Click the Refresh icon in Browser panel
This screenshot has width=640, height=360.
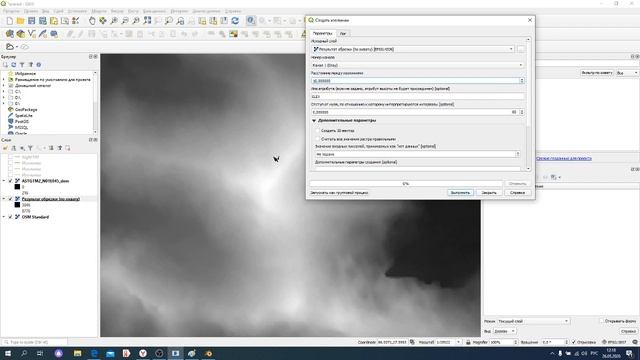(13, 64)
